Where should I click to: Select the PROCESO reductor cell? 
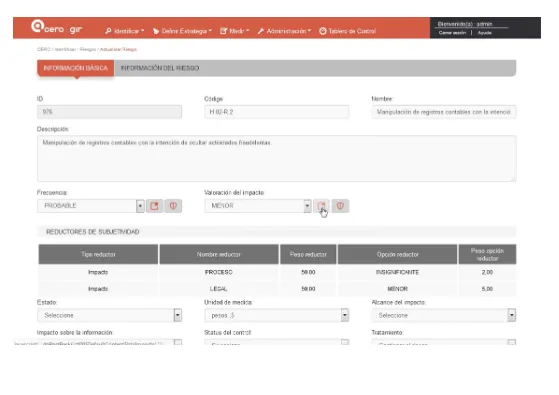click(x=219, y=272)
